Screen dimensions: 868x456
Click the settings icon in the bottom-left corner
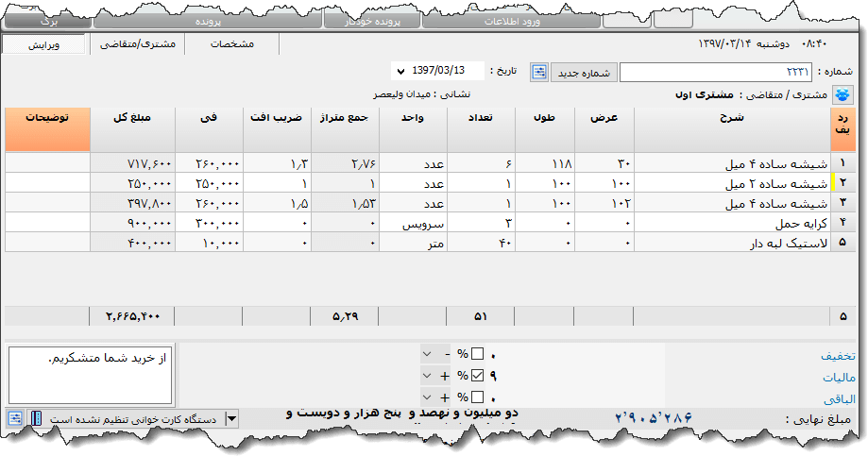click(x=16, y=418)
